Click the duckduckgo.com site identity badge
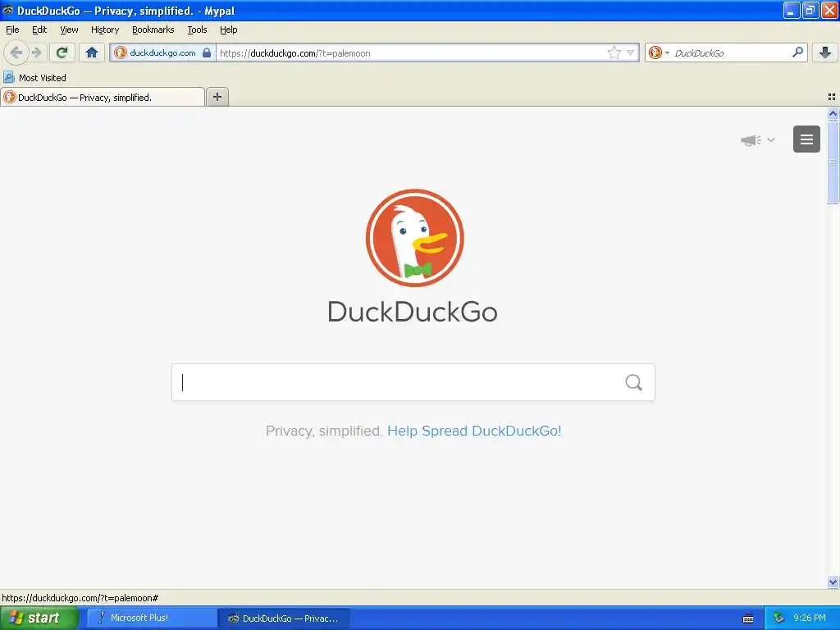The height and width of the screenshot is (630, 840). [x=163, y=52]
